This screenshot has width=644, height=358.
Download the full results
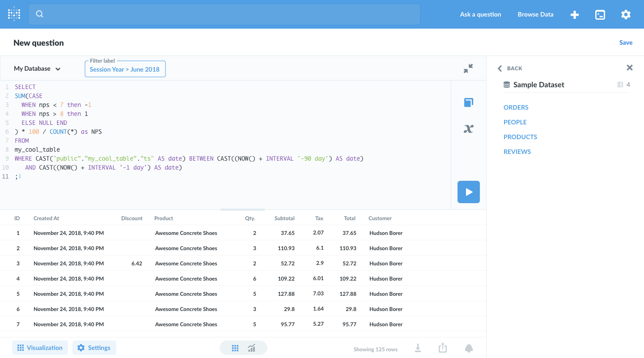(418, 348)
